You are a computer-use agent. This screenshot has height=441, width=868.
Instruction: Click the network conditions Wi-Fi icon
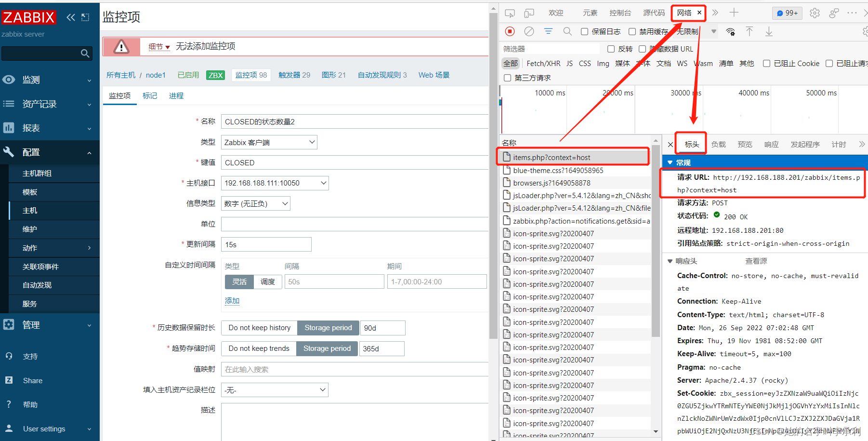click(x=730, y=31)
